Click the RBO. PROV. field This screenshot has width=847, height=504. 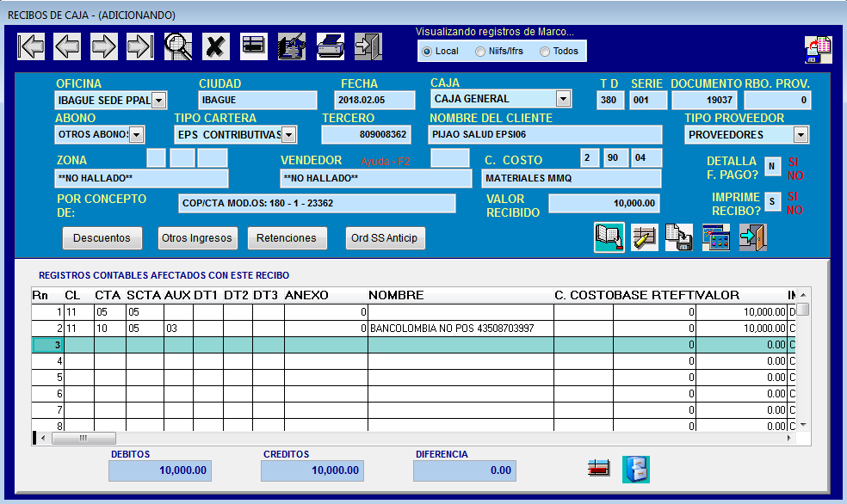pos(777,100)
